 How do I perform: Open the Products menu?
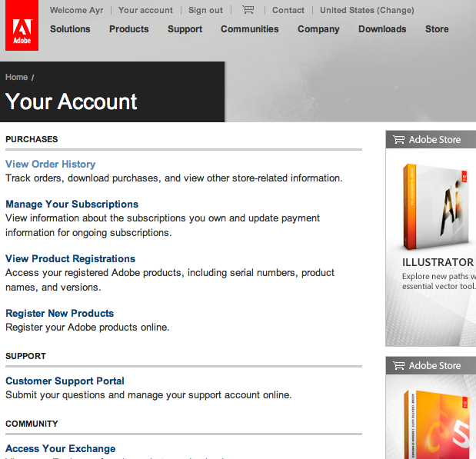[x=129, y=29]
